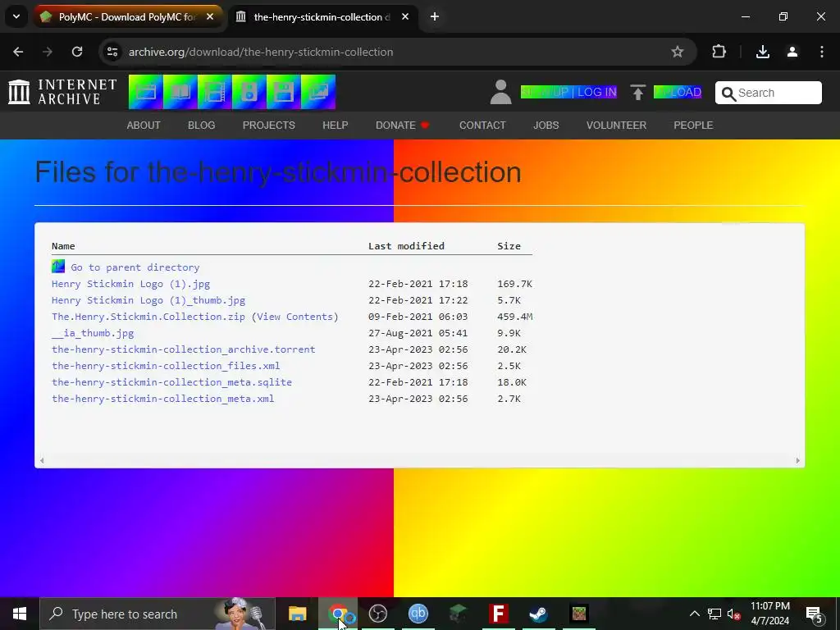Open the Texts (book) icon in header
Screen dimensions: 840x630
point(180,92)
